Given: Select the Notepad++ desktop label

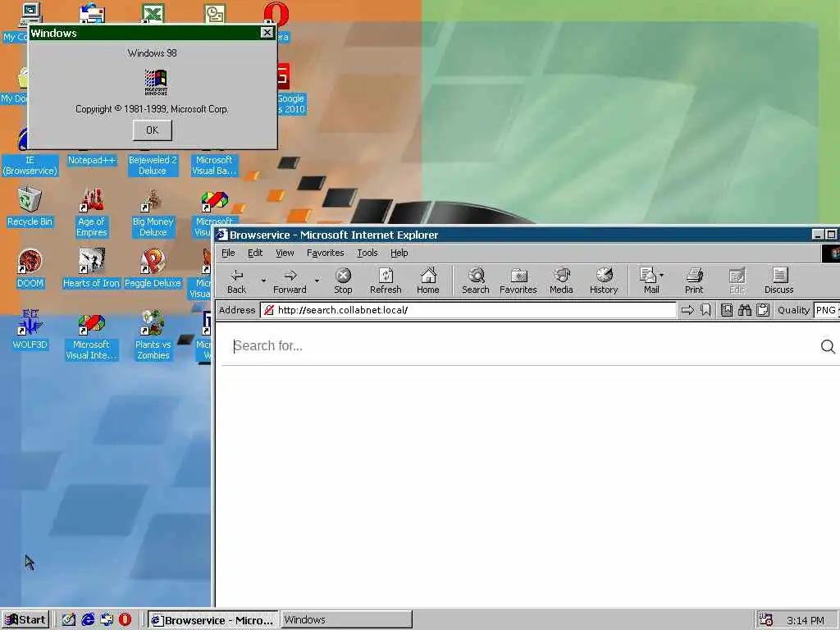Looking at the screenshot, I should 92,160.
